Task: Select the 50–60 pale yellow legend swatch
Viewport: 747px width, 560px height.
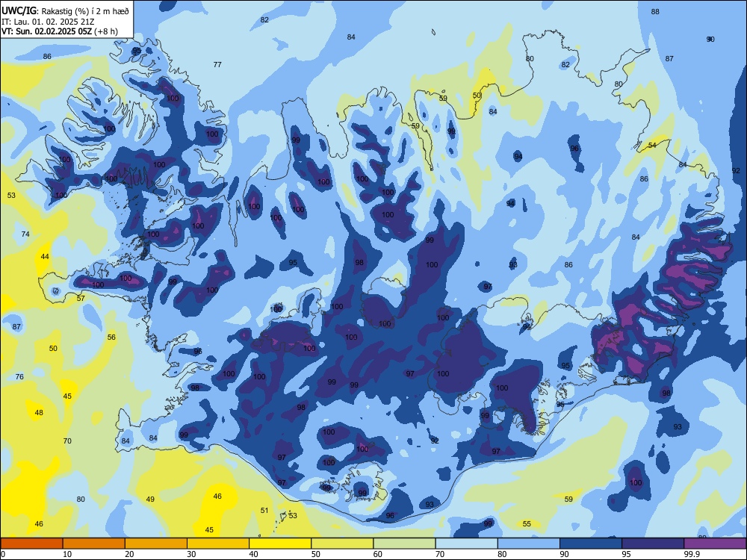Action: (342, 544)
